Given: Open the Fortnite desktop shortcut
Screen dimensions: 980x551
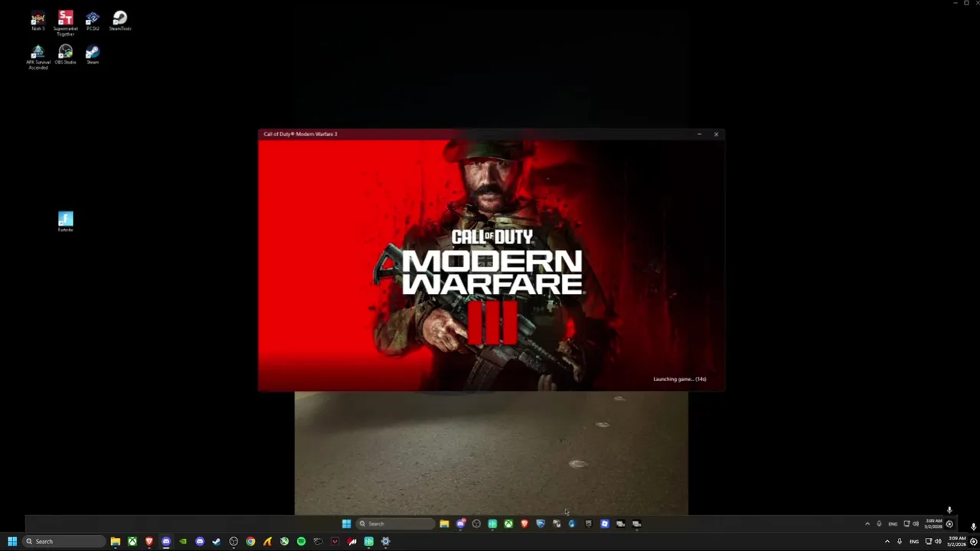Looking at the screenshot, I should (65, 222).
